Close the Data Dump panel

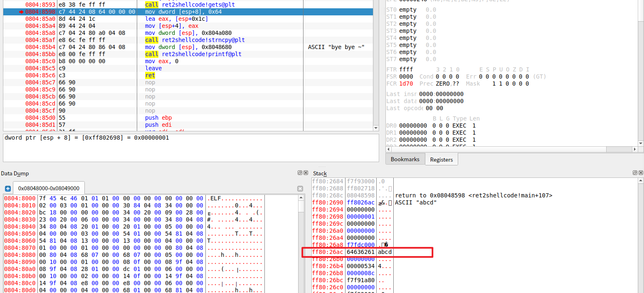coord(306,173)
